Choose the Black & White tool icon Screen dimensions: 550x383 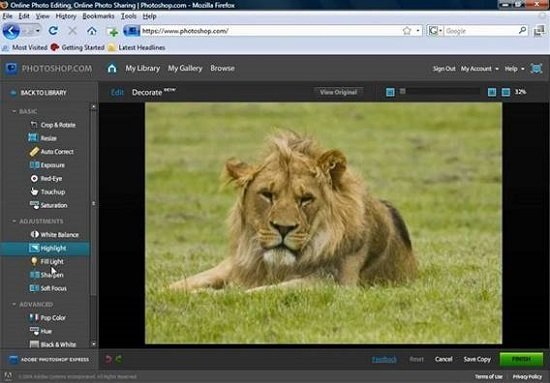[x=34, y=344]
